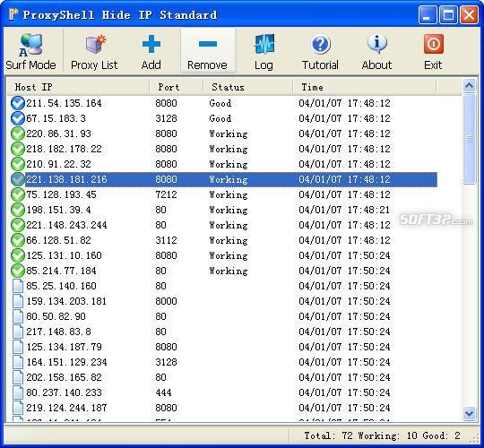Viewport: 484px width, 448px height.
Task: Click the page icon for 125.134.187.79
Action: (18, 347)
